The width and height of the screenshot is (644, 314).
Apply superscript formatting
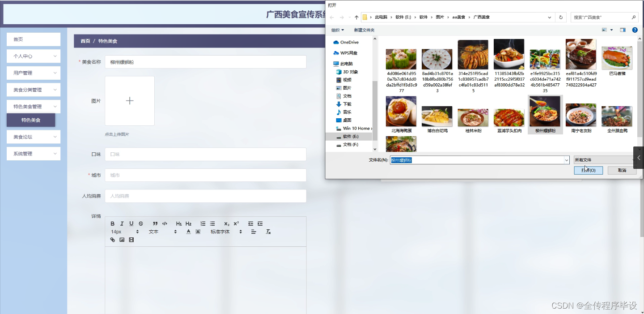(x=236, y=224)
